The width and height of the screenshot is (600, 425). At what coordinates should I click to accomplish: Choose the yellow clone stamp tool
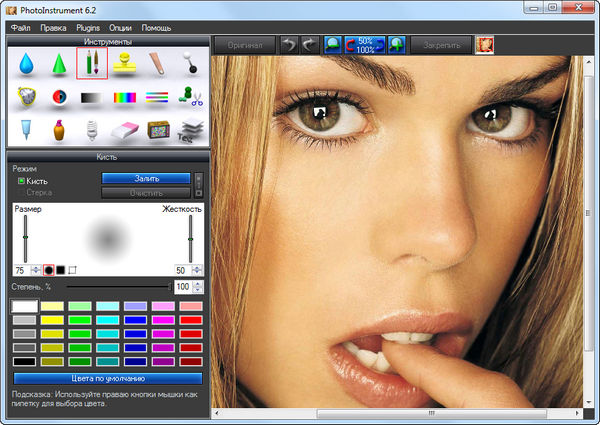[x=124, y=65]
